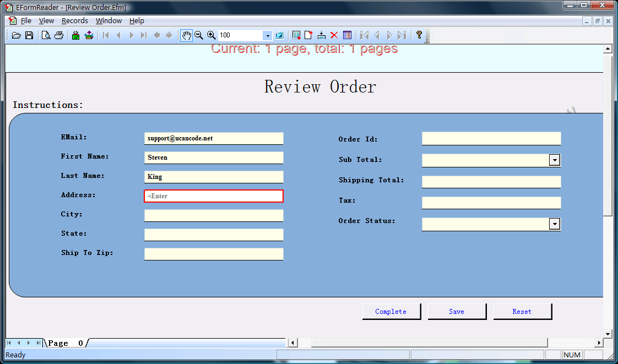
Task: Delete the current record with the red X icon
Action: [334, 35]
